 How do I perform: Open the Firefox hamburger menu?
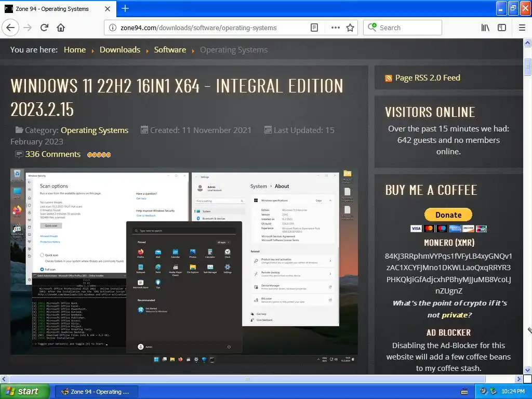pyautogui.click(x=522, y=28)
